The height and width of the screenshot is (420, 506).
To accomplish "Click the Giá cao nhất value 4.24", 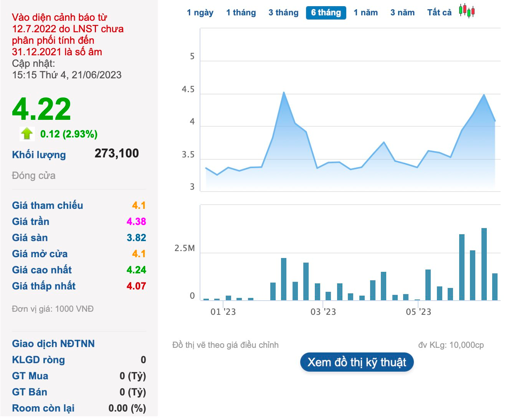I will click(x=136, y=270).
